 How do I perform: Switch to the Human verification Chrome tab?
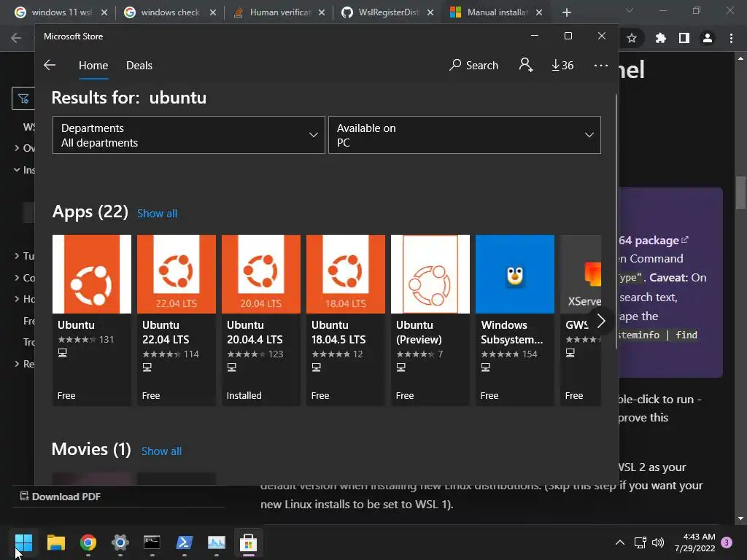pos(279,12)
